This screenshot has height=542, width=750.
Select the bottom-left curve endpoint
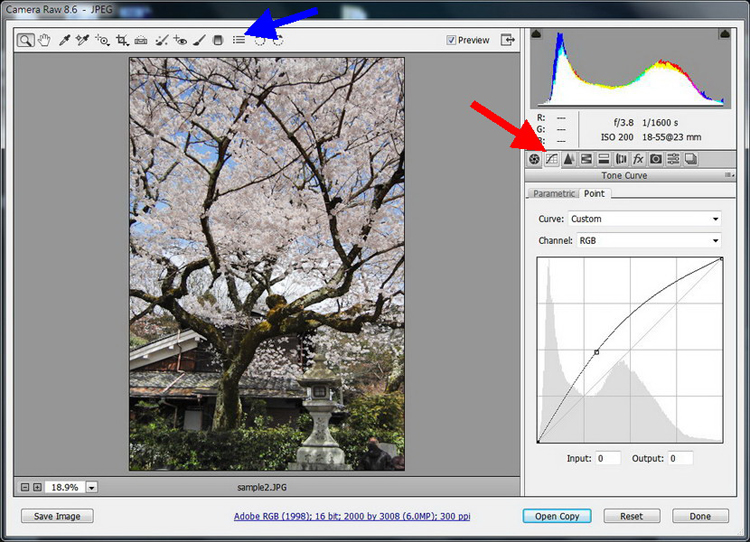point(539,442)
